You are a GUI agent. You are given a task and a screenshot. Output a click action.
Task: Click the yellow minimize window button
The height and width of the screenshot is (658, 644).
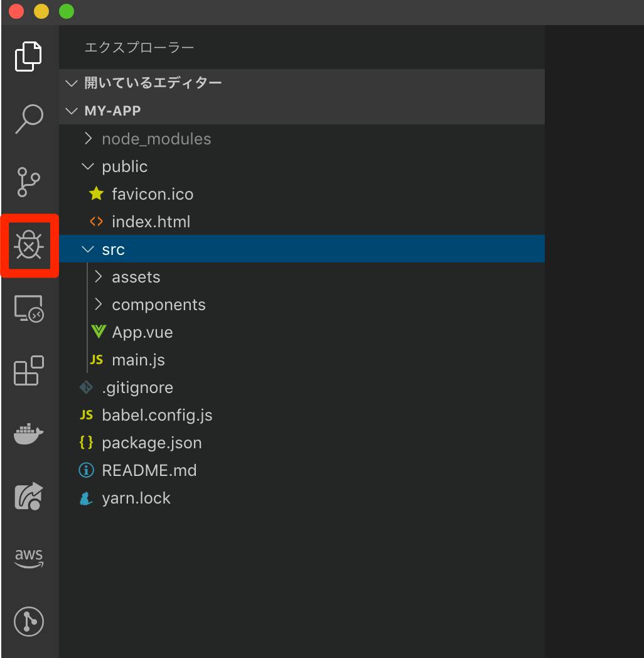pyautogui.click(x=41, y=11)
